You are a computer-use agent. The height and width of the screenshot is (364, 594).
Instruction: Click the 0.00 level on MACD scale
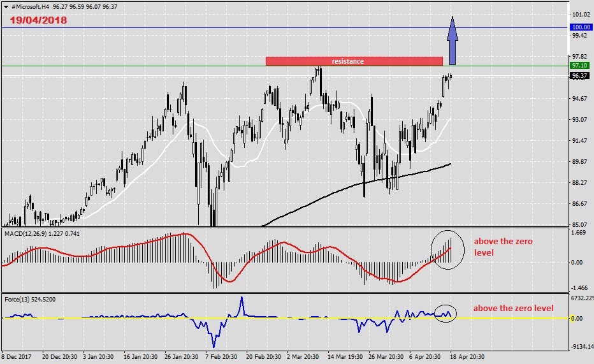point(577,262)
